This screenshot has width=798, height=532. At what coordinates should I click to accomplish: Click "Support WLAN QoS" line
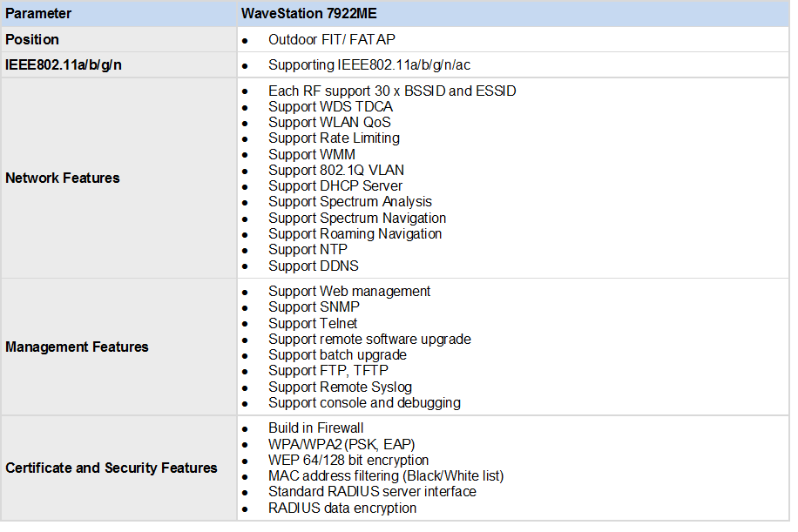[330, 123]
